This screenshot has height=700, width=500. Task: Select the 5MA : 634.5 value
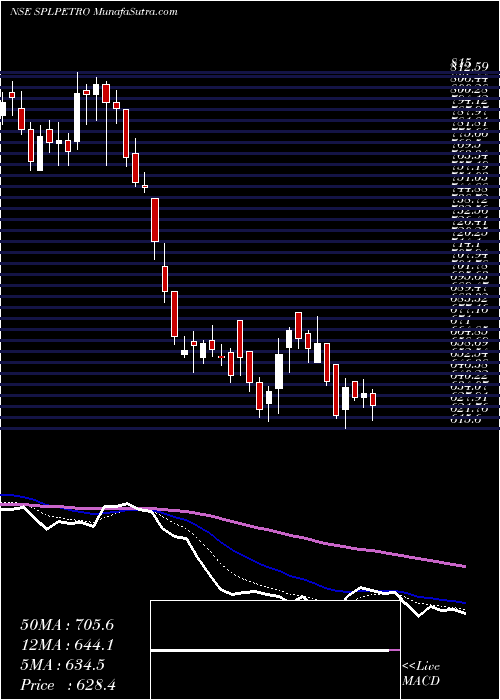(x=63, y=665)
